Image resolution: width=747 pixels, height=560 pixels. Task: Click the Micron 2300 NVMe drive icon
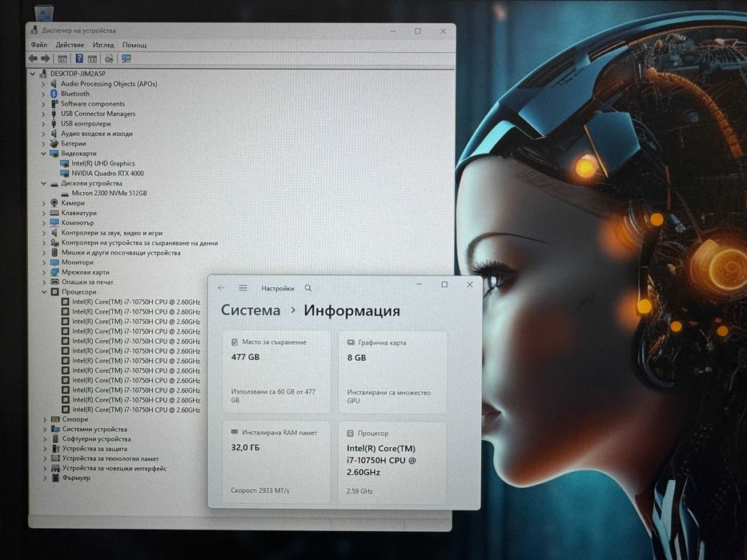66,194
